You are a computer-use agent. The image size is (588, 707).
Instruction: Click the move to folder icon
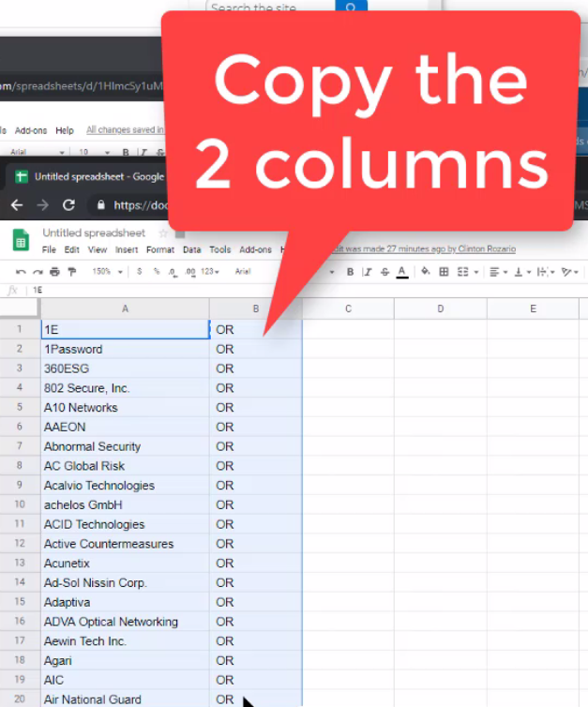(x=180, y=233)
